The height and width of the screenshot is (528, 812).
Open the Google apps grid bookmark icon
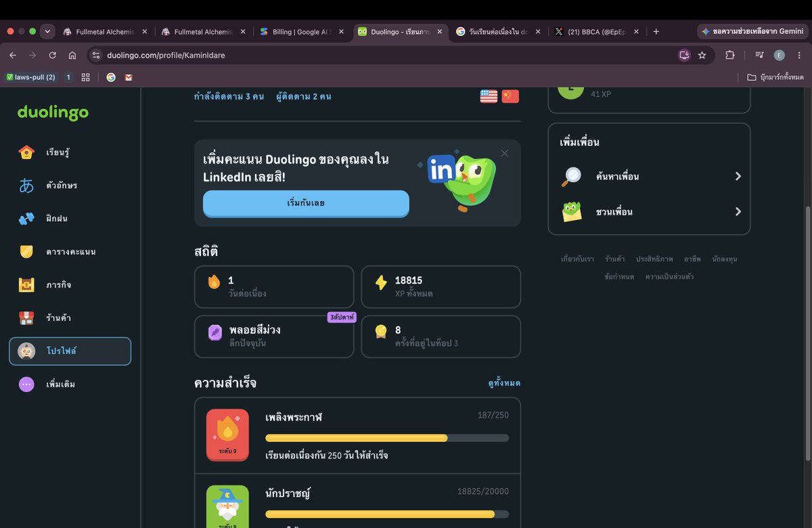[x=85, y=77]
